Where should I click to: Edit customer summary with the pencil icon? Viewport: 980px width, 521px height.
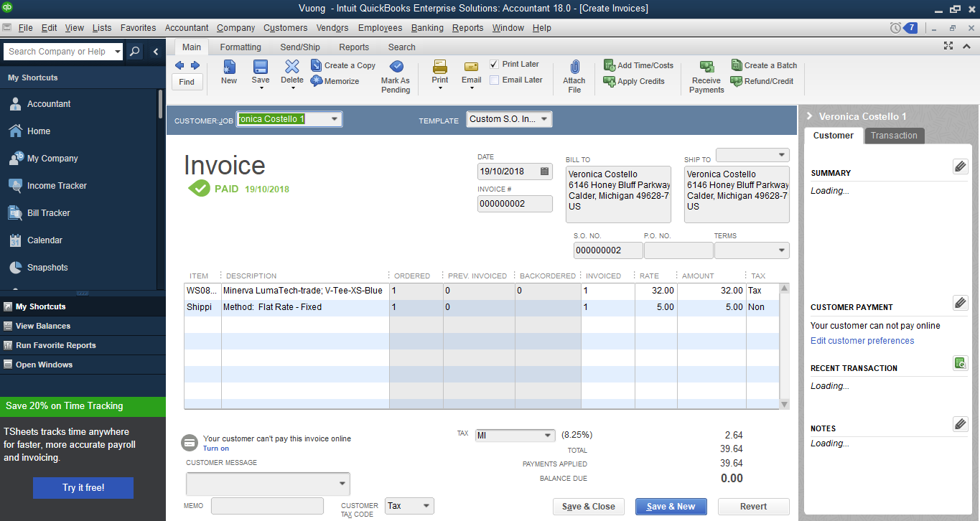(x=960, y=166)
